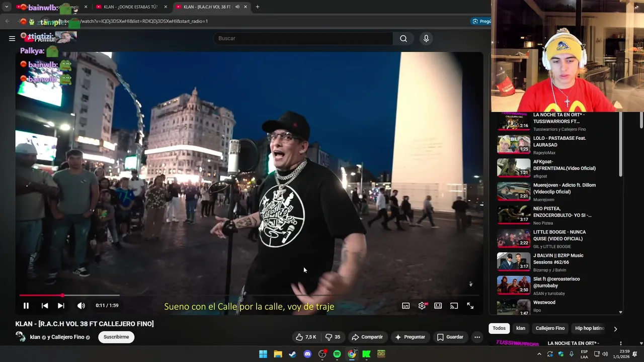Click the Suscribirme button
The image size is (644, 362).
tap(116, 337)
